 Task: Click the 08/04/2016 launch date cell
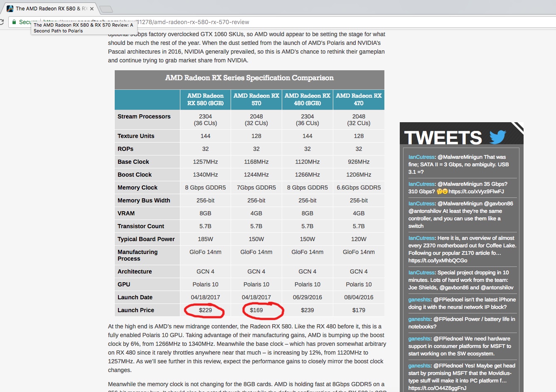[x=359, y=297]
